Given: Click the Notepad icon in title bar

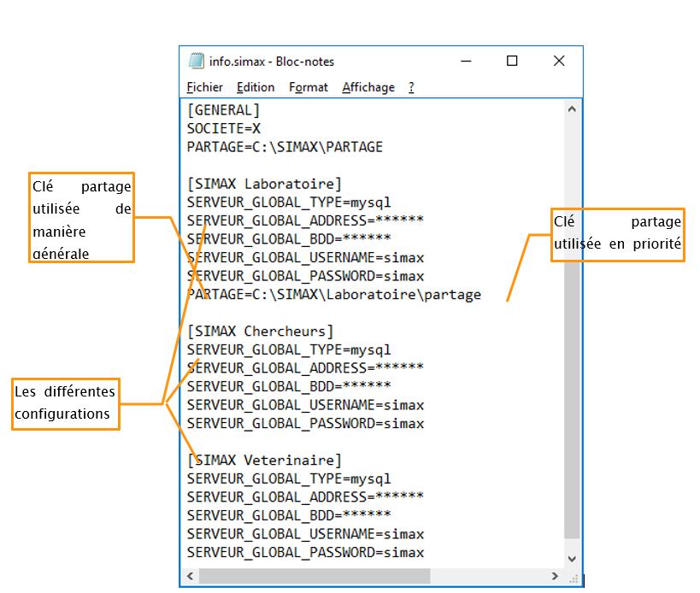Looking at the screenshot, I should coord(196,62).
